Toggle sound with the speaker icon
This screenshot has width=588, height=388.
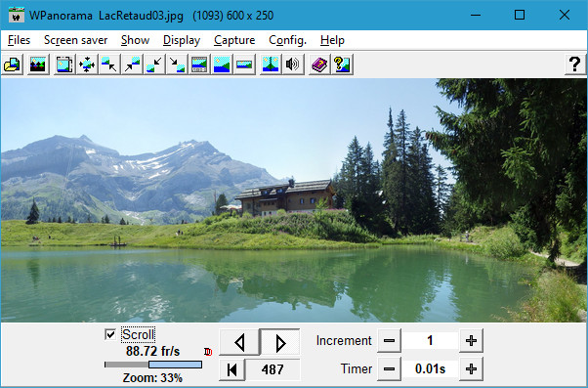point(293,65)
